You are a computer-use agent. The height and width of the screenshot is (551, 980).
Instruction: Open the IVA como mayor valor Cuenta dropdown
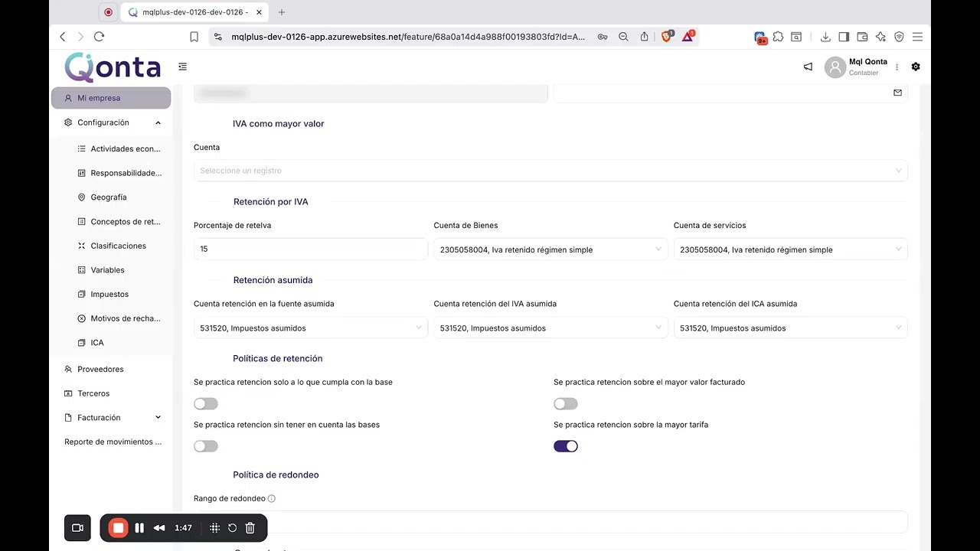[x=550, y=171]
